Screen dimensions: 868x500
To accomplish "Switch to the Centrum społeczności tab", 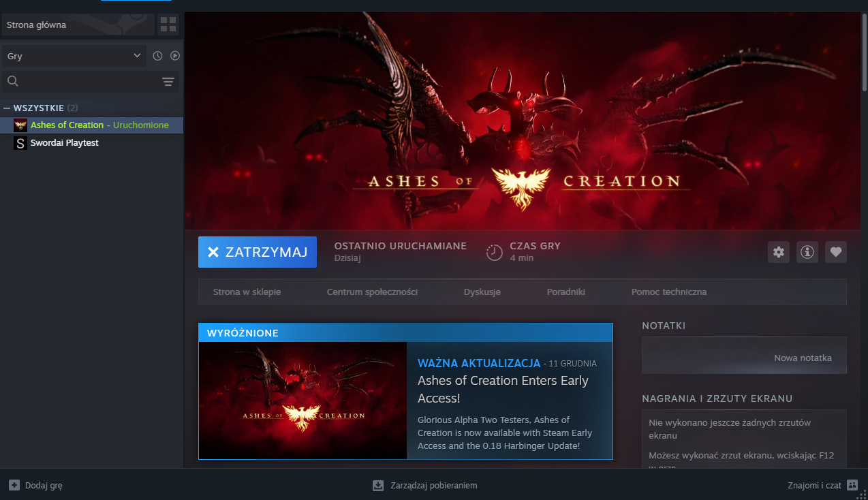I will pyautogui.click(x=371, y=292).
